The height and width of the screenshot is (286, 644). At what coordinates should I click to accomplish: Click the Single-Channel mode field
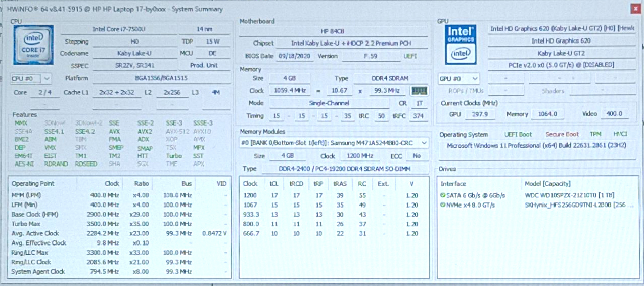click(x=329, y=103)
